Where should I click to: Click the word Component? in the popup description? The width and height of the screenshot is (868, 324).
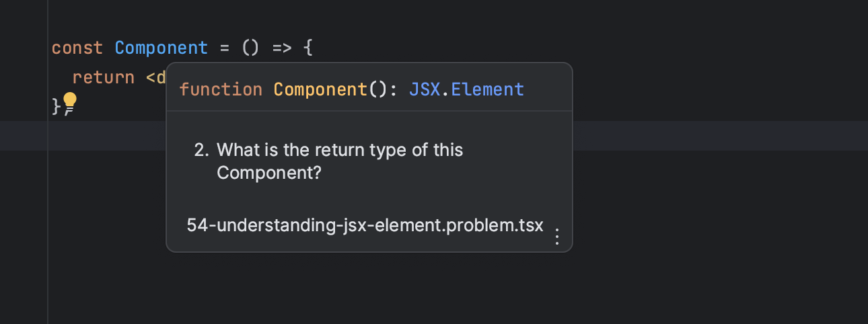pyautogui.click(x=269, y=173)
